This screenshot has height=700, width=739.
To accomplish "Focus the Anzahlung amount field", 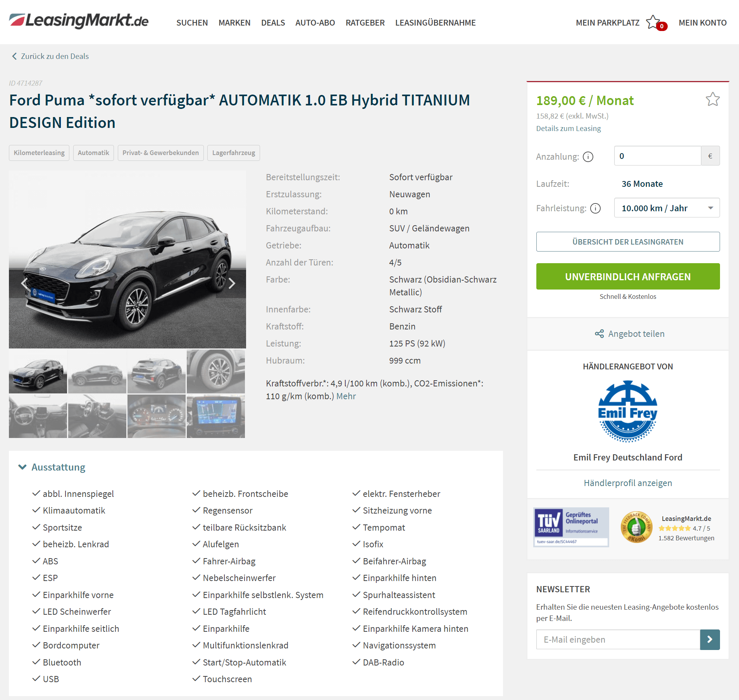I will (657, 156).
